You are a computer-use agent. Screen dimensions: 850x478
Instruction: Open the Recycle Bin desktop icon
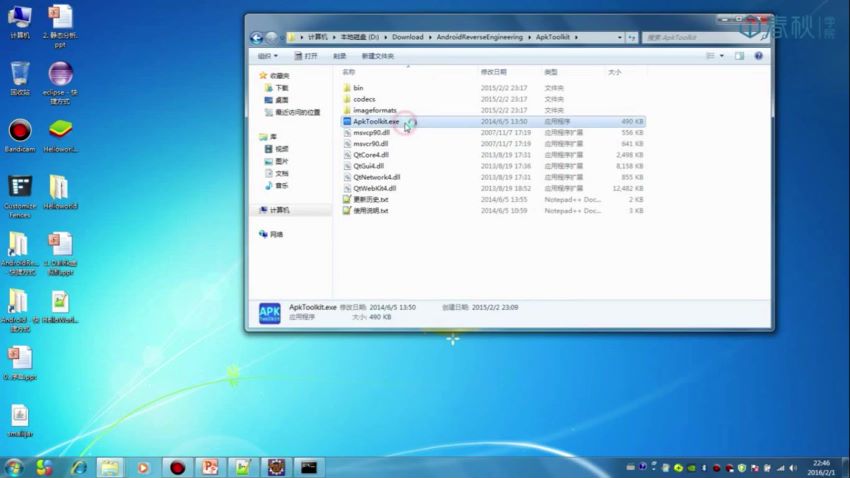(x=19, y=74)
